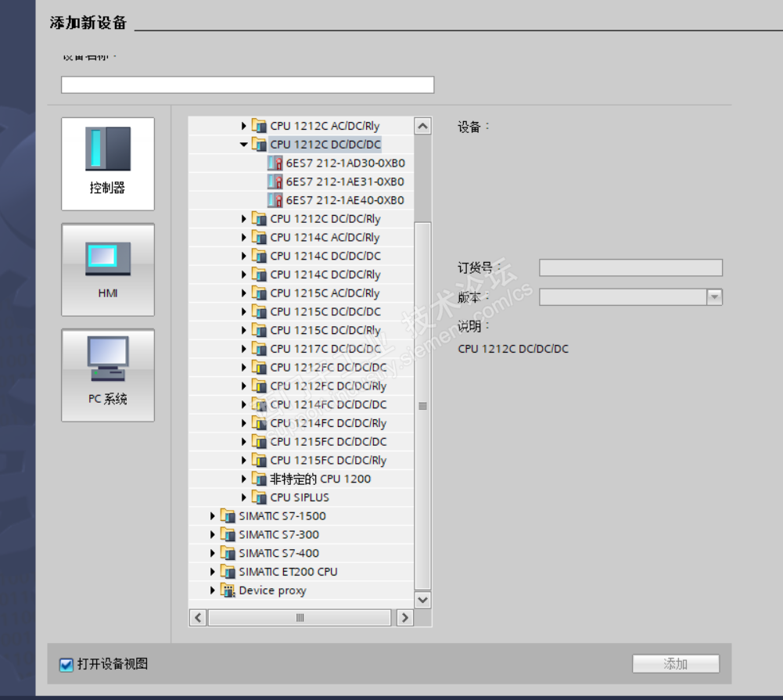Screen dimensions: 783x700
Task: Click description text CPU 1212C DC/DC/DC
Action: [513, 349]
